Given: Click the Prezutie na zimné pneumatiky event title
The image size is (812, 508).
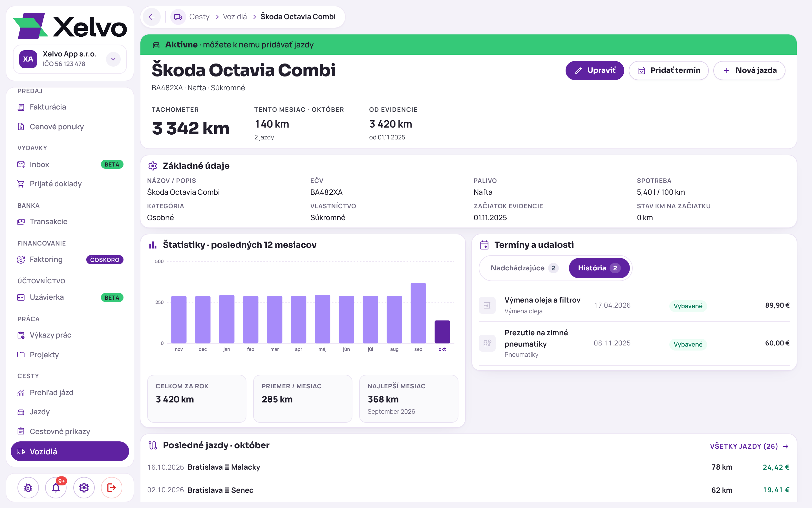Looking at the screenshot, I should point(536,338).
